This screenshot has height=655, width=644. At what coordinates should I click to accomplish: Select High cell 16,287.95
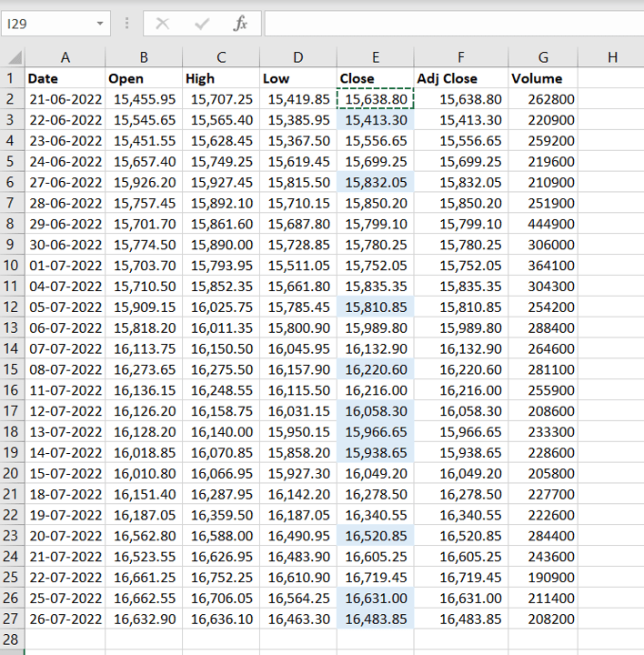pos(221,494)
